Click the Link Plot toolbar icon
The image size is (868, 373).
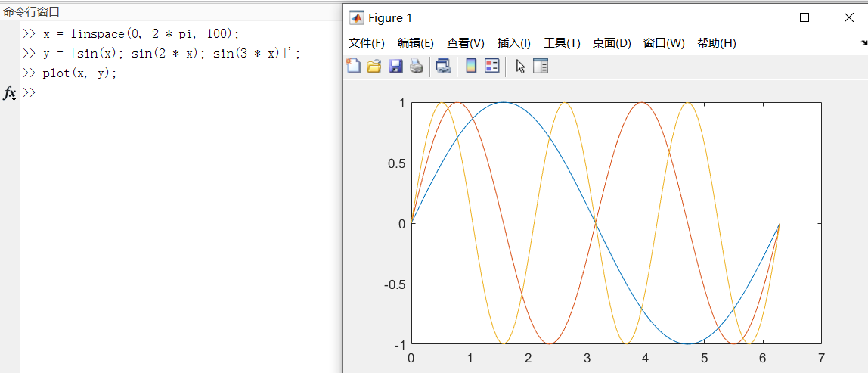[443, 67]
